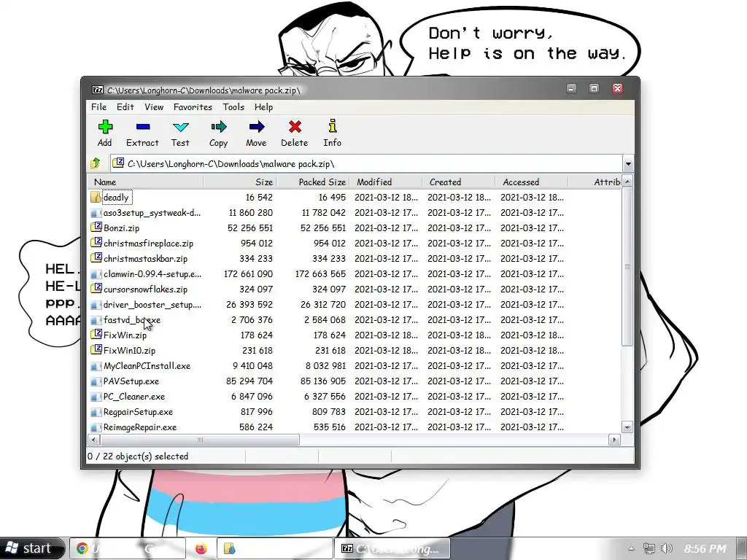Click packed size 8 032 981
The width and height of the screenshot is (747, 560).
coord(325,366)
